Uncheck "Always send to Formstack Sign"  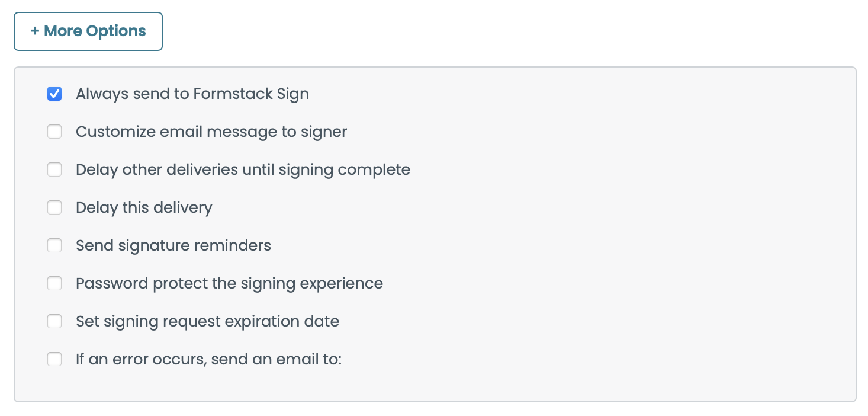pyautogui.click(x=54, y=94)
